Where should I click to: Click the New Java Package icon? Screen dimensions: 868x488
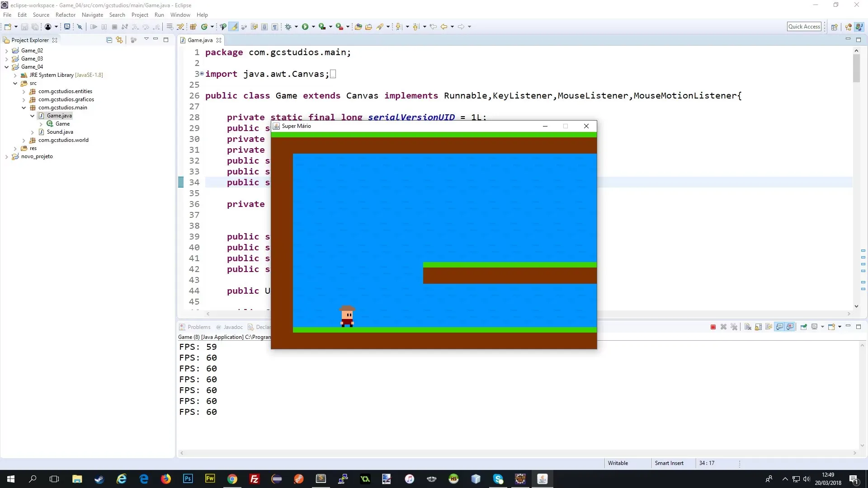coord(193,27)
